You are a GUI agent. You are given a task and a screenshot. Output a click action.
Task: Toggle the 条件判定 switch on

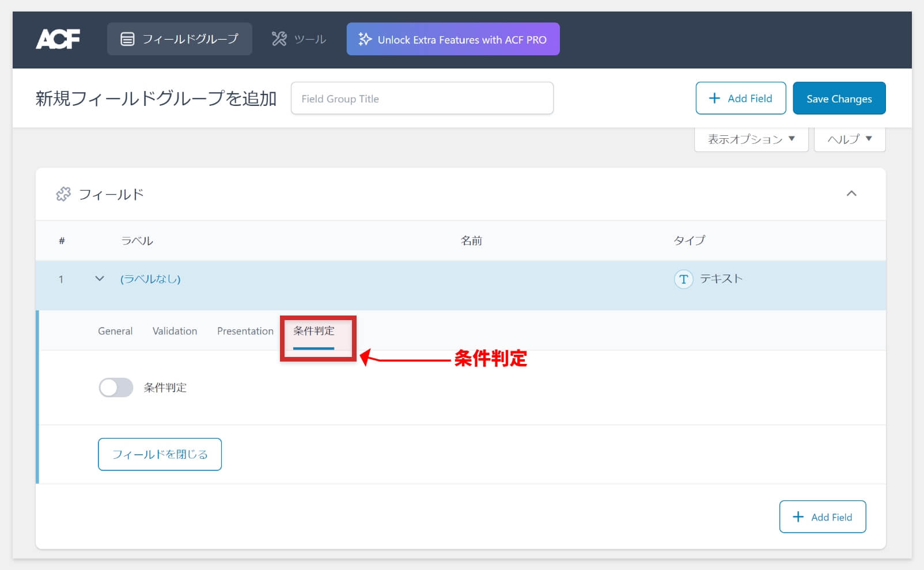point(116,387)
